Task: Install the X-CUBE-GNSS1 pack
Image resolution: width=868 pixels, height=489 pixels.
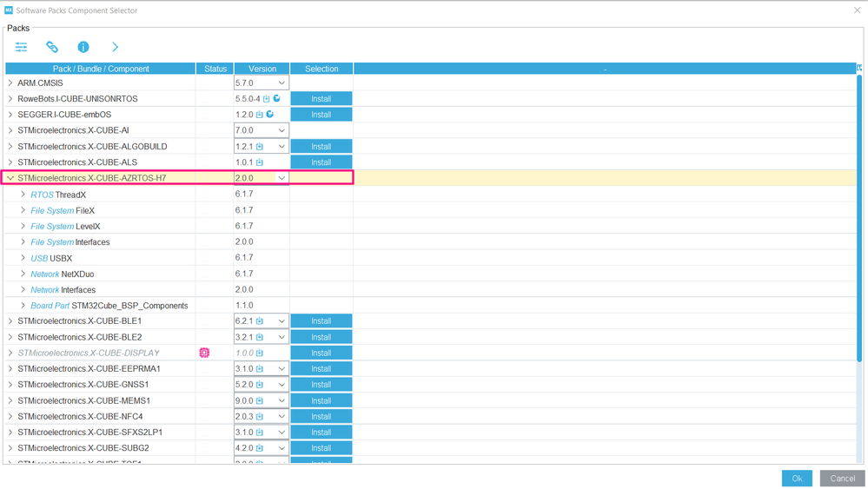Action: pos(321,385)
